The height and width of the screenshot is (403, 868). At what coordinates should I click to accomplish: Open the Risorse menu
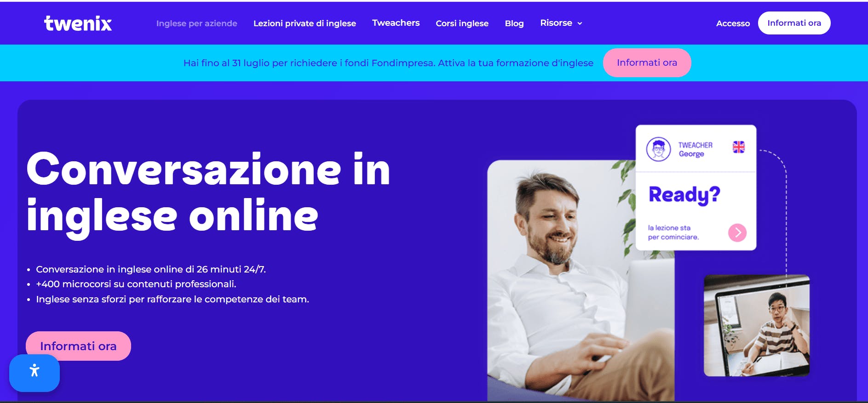[561, 23]
